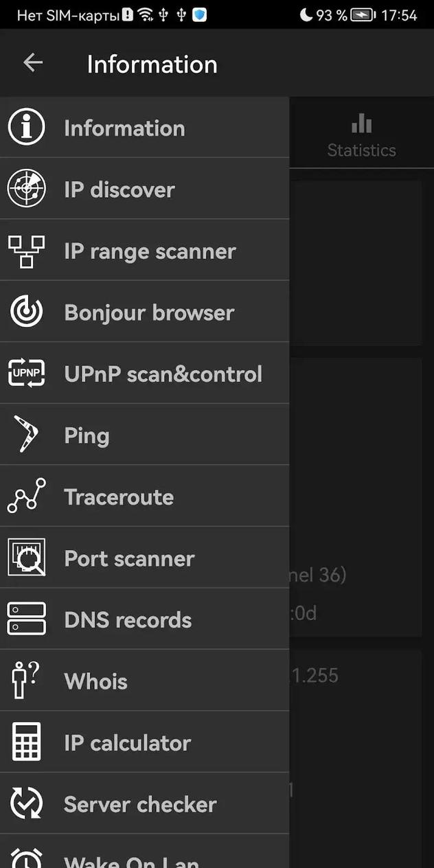Screen dimensions: 434x868
Task: Switch to the Statistics tab
Action: pos(362,133)
